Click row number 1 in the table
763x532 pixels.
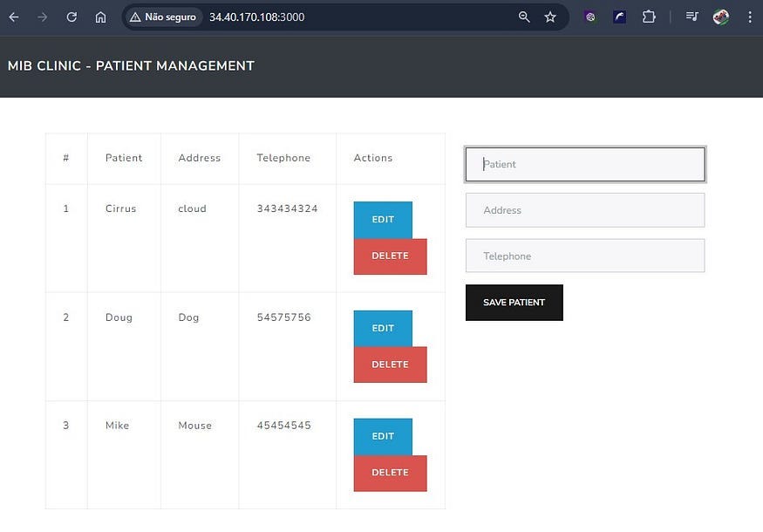click(66, 208)
